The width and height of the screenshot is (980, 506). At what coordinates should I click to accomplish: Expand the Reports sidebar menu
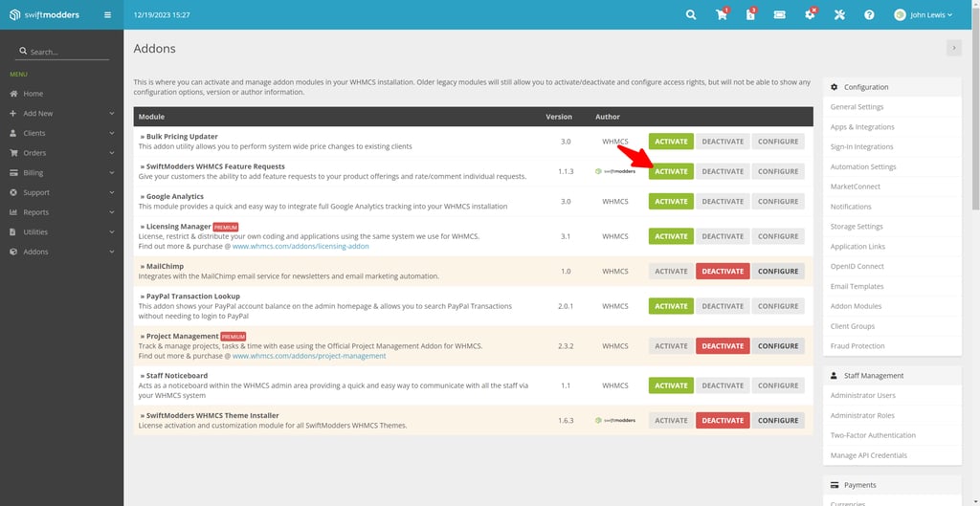pos(61,212)
